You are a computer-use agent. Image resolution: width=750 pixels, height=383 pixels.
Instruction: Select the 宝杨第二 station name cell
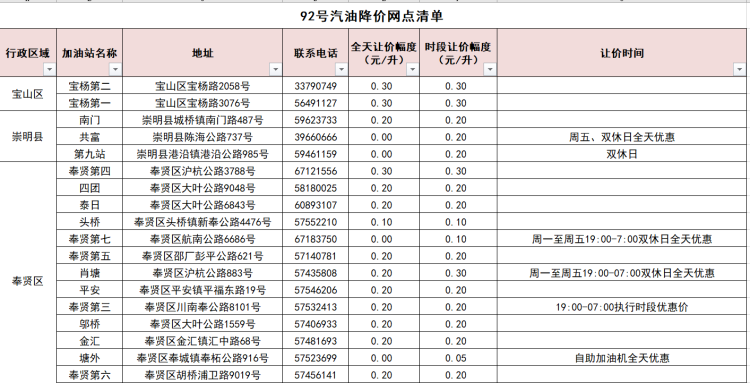tap(89, 86)
